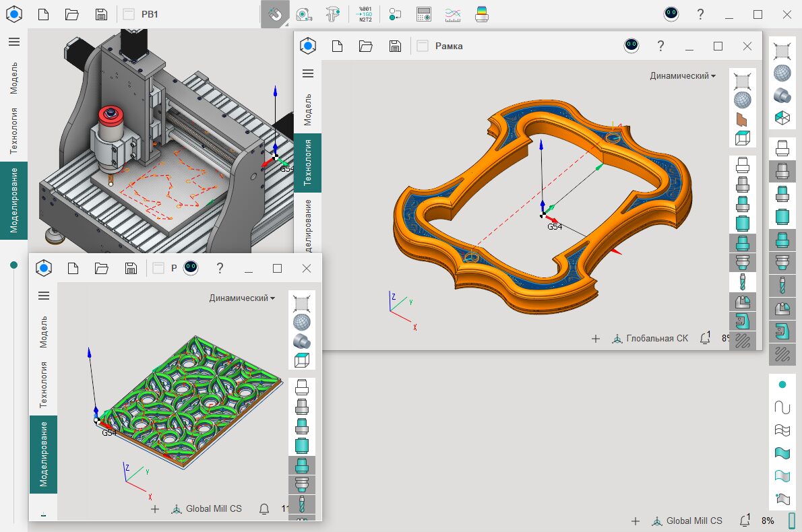Viewport: 802px width, 532px height.
Task: Toggle curve display in right-side main panel
Action: 782,407
